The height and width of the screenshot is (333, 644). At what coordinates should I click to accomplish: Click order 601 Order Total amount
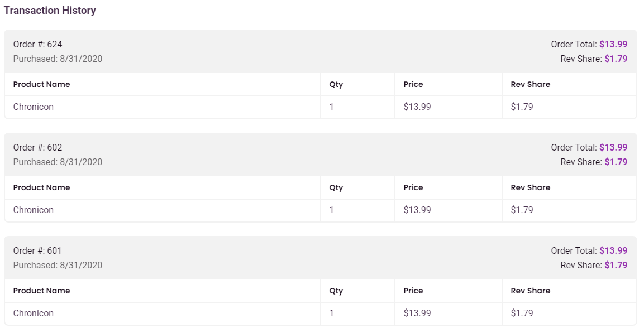pos(613,250)
